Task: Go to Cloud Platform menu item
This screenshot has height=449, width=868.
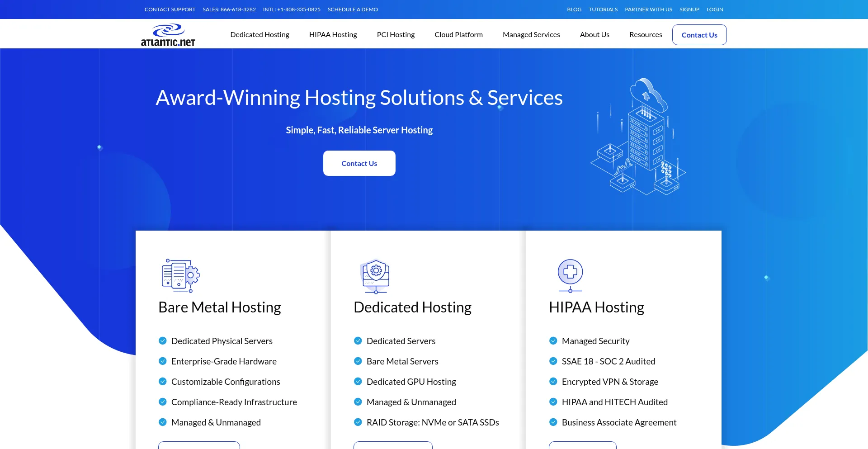Action: pos(458,35)
